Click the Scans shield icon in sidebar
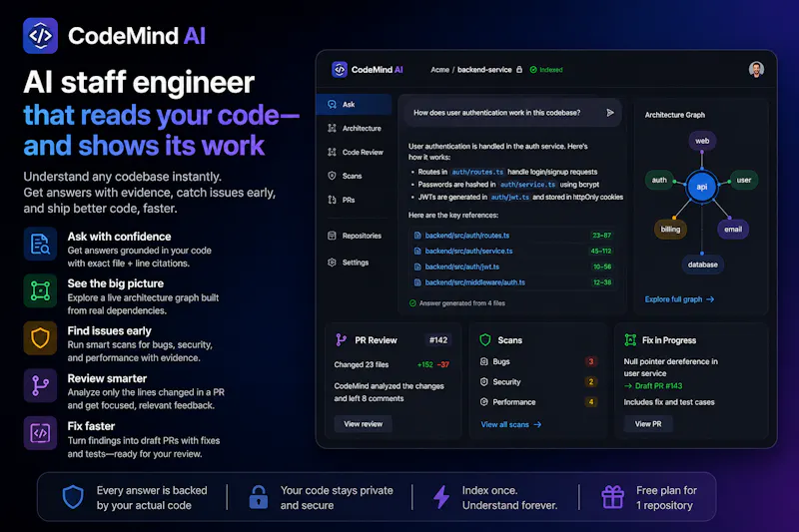The height and width of the screenshot is (532, 799). (332, 176)
